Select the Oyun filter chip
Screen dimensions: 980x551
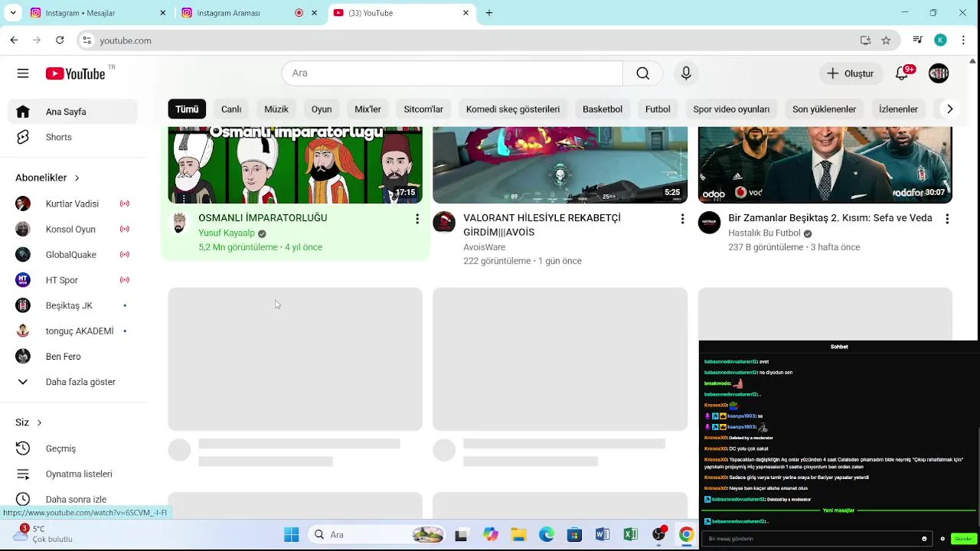point(322,109)
